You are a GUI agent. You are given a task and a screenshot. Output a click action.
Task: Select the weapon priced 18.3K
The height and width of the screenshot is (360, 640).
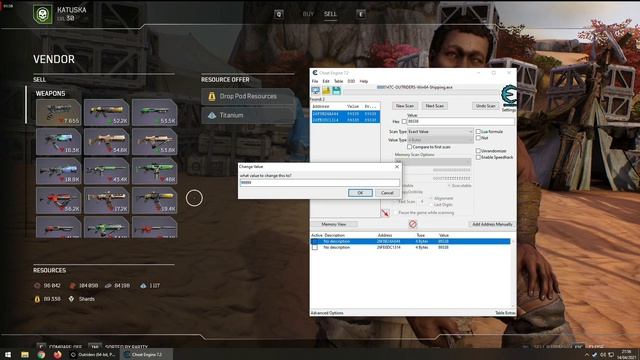(x=58, y=142)
